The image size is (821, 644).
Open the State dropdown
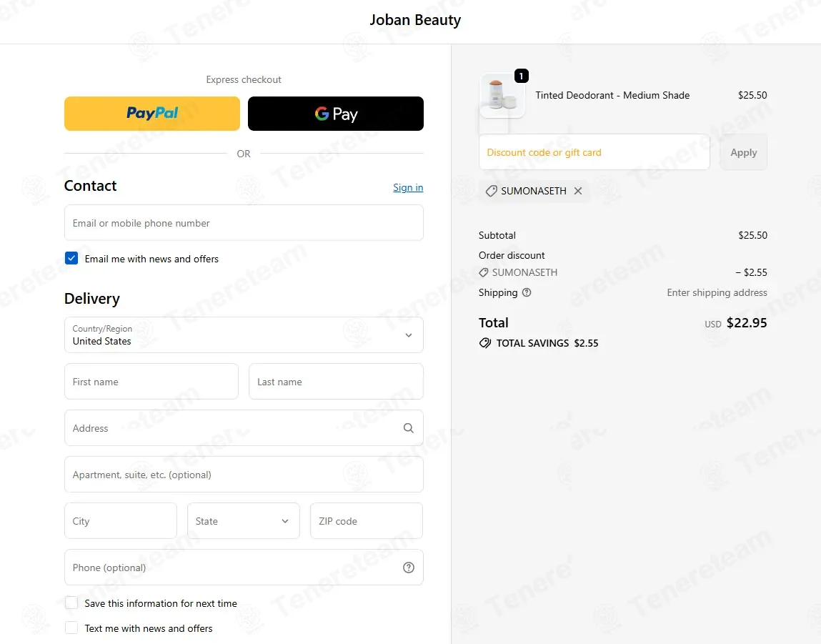pyautogui.click(x=244, y=521)
